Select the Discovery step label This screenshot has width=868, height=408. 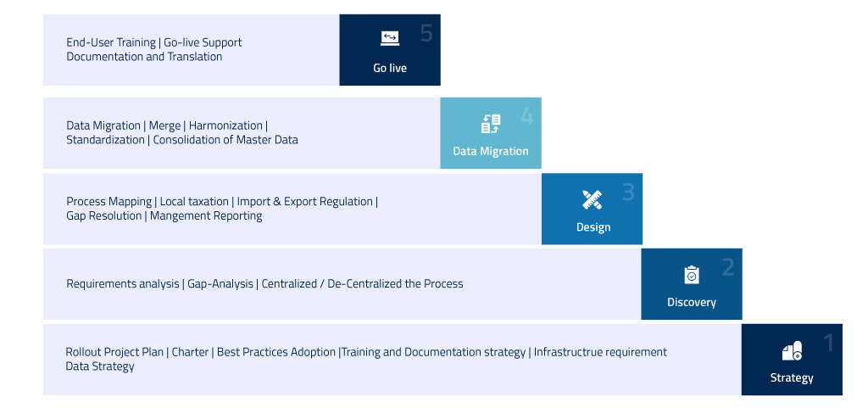(692, 302)
